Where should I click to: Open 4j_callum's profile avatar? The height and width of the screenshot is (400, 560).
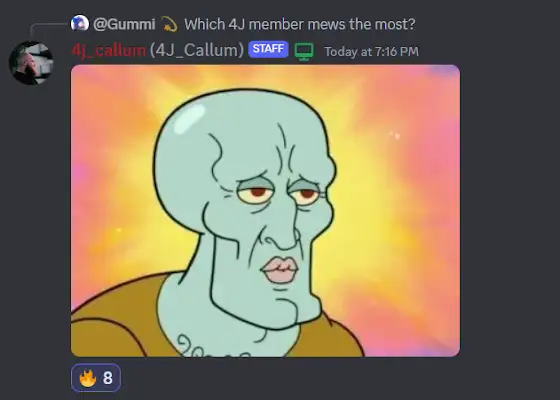pyautogui.click(x=31, y=63)
